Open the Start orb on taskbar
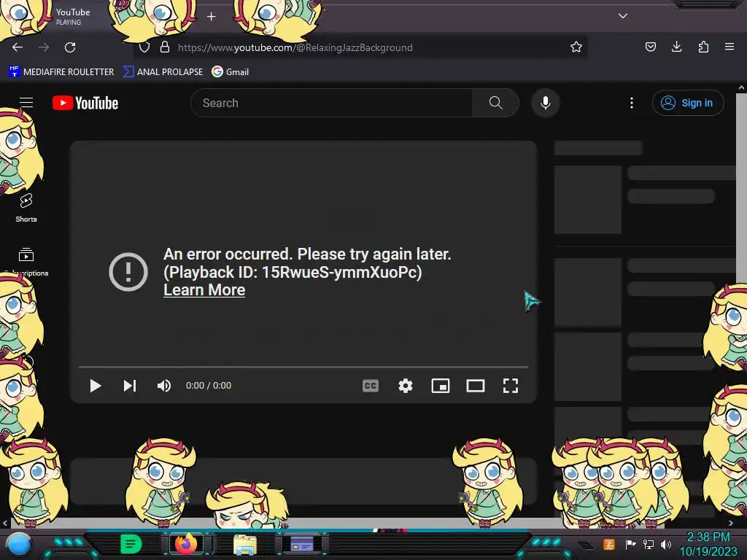747x560 pixels. point(19,545)
